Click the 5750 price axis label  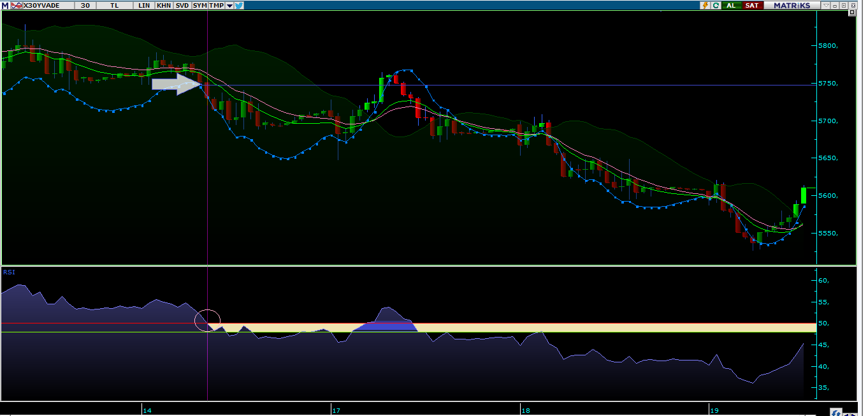coord(827,84)
